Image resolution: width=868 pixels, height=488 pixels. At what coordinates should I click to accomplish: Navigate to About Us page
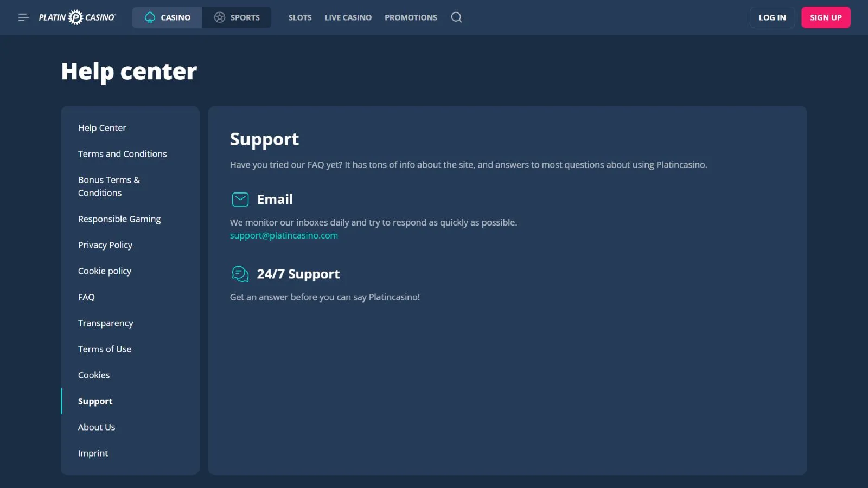pos(97,427)
